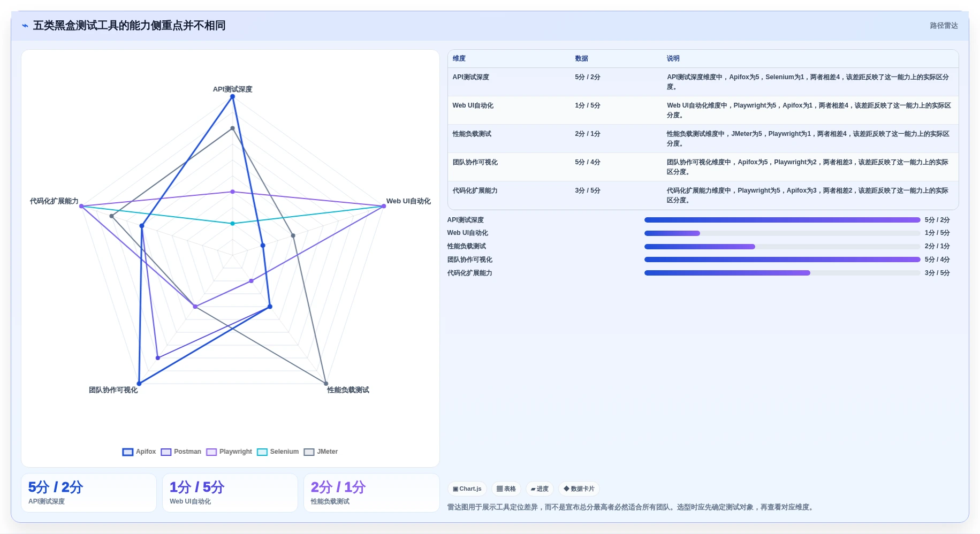
Task: Click the lightning icon beside the title
Action: 25,26
